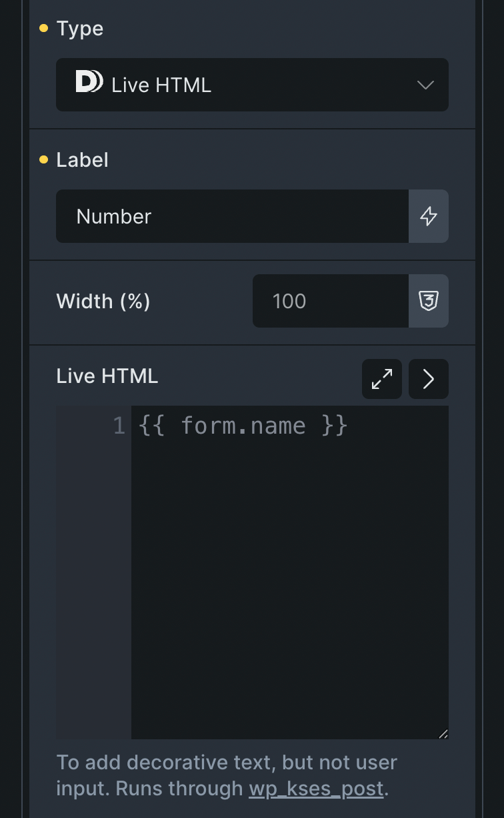
Task: Click the Width (%) label
Action: point(103,301)
